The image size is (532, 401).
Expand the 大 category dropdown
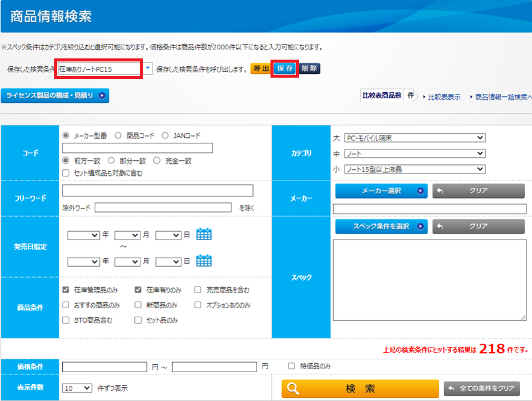click(x=414, y=138)
